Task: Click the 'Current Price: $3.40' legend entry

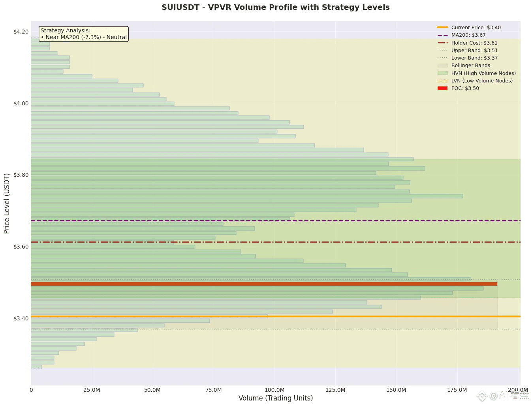Action: [x=469, y=28]
